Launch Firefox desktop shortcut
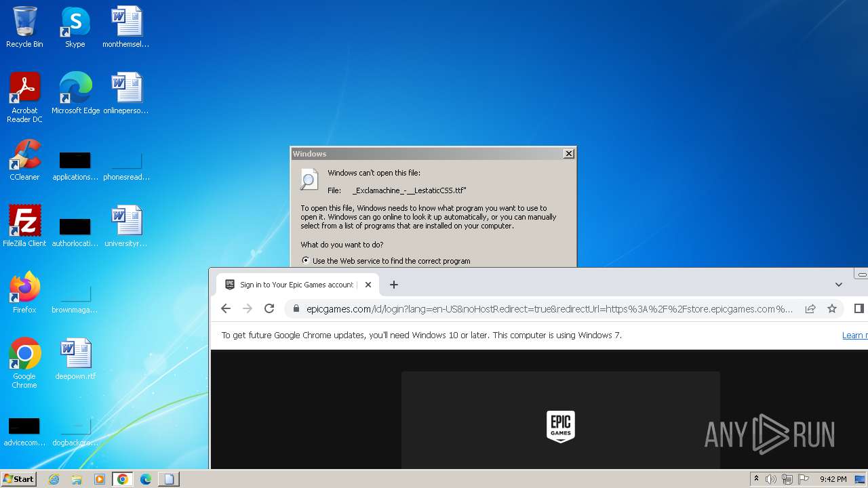The width and height of the screenshot is (868, 488). pyautogui.click(x=24, y=293)
